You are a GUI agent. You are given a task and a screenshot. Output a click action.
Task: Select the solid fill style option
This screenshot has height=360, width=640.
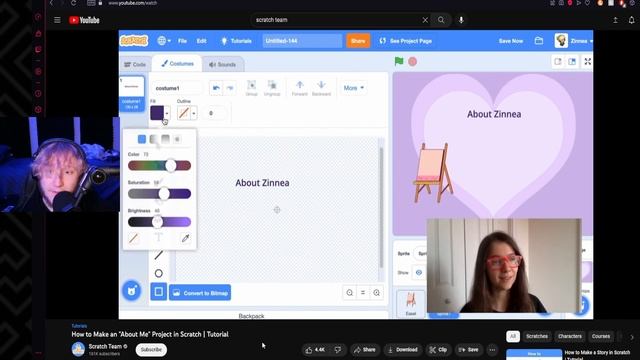(142, 139)
